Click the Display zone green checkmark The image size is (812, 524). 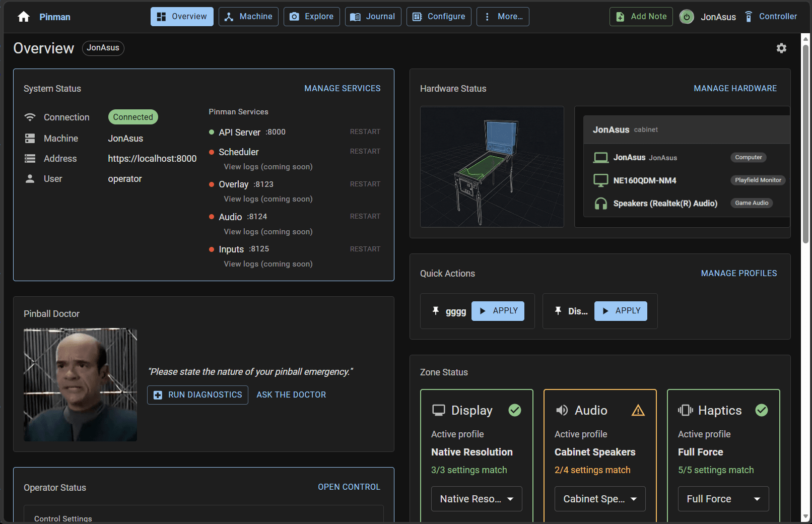[x=515, y=410]
